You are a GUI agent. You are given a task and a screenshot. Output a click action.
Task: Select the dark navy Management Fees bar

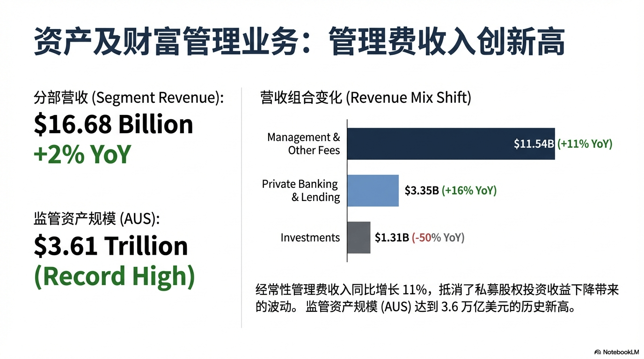point(431,144)
